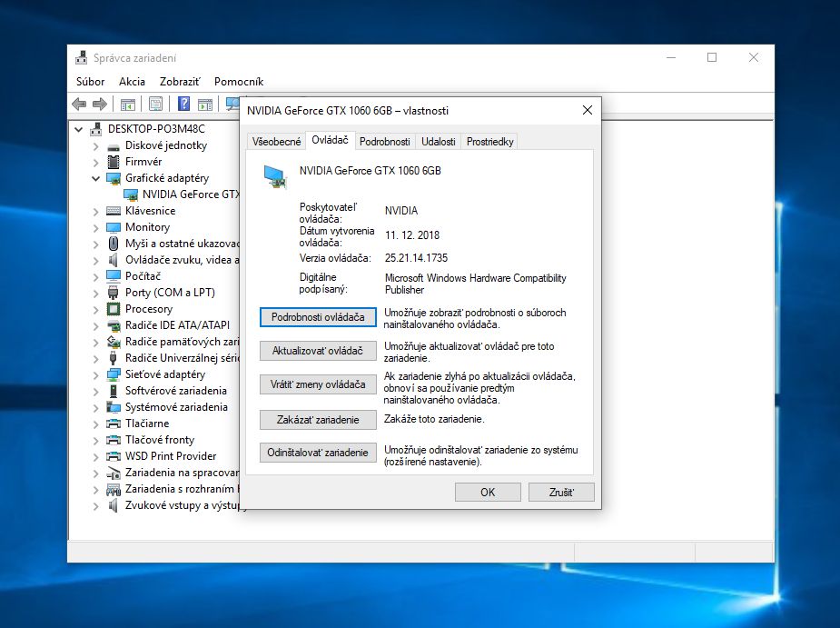Click the Zvukové vstupy speaker icon

113,505
